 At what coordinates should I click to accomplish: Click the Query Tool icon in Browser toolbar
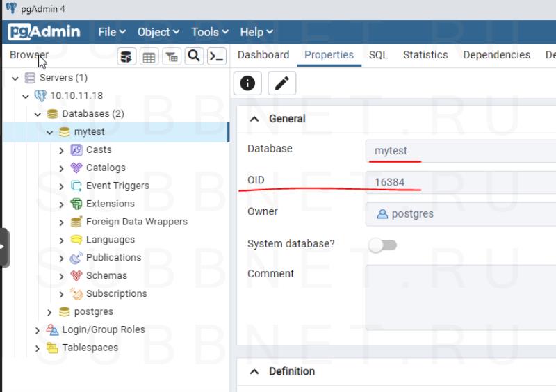point(126,57)
